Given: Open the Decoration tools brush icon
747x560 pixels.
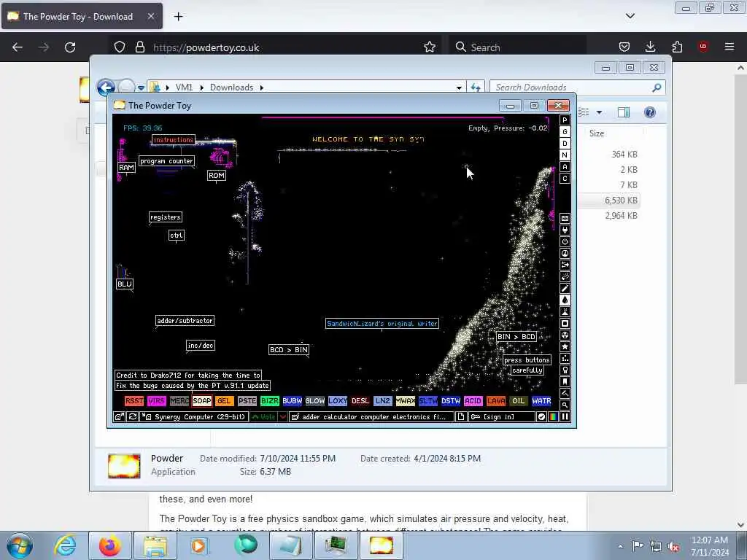Looking at the screenshot, I should [565, 393].
